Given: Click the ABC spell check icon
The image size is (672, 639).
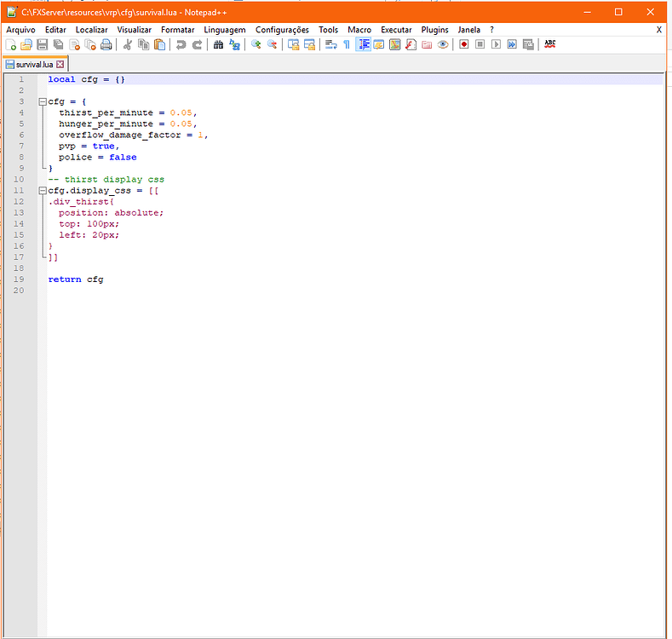Looking at the screenshot, I should pyautogui.click(x=549, y=44).
